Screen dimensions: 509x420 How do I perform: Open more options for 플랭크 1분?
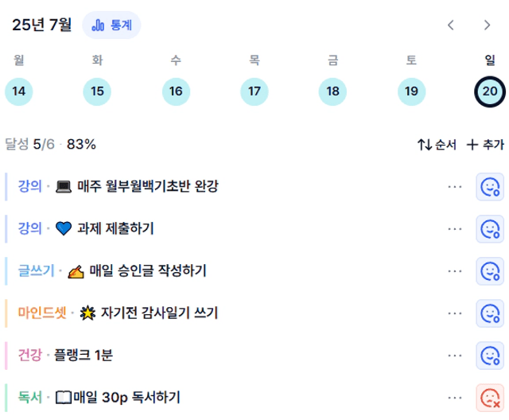(455, 356)
